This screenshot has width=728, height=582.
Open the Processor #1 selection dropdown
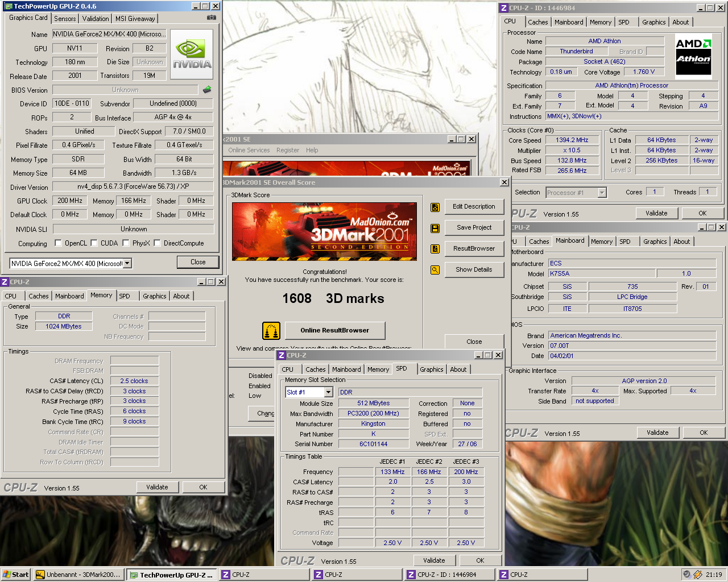pos(602,193)
